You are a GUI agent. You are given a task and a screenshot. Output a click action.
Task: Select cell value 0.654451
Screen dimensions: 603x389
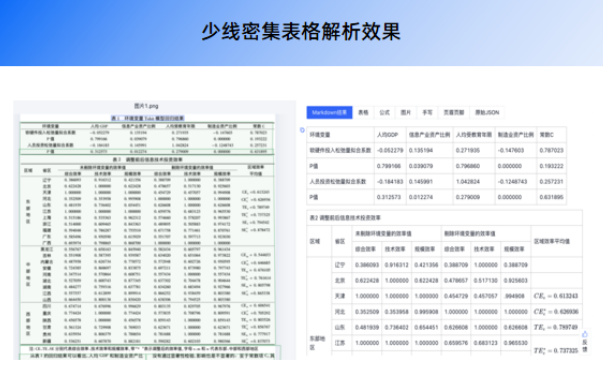426,327
